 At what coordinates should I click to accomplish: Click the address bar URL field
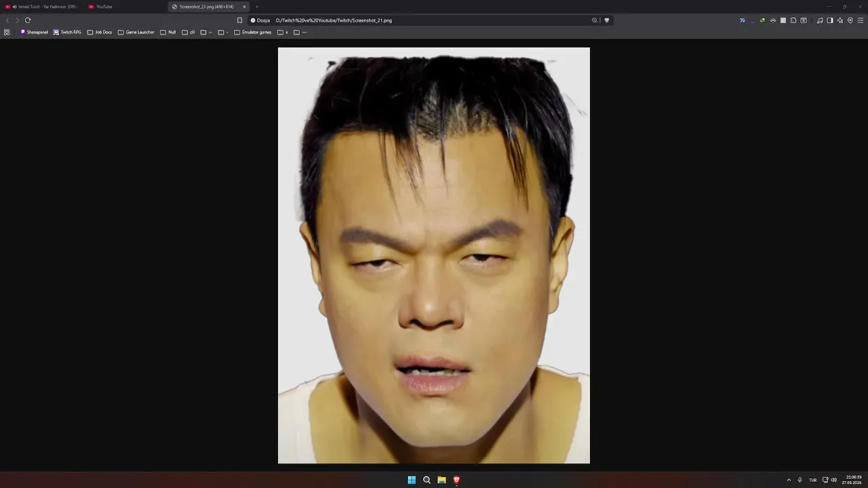coord(431,20)
